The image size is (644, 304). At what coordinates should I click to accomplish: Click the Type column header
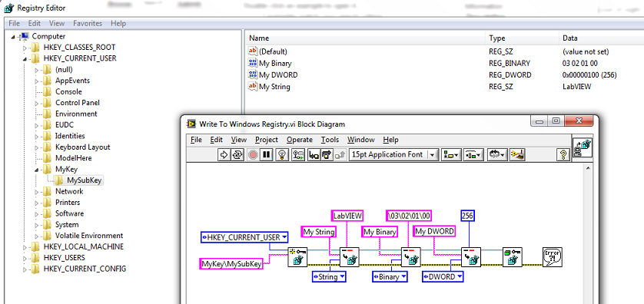click(522, 38)
